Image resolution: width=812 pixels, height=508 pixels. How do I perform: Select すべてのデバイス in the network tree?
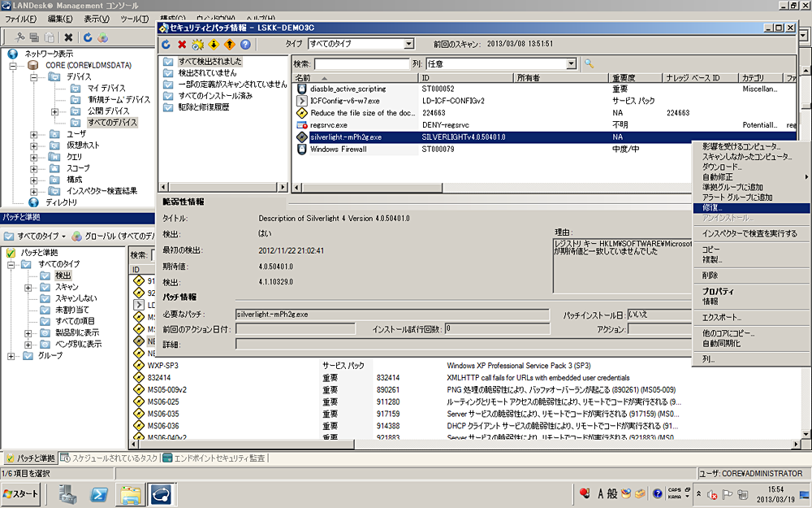112,123
